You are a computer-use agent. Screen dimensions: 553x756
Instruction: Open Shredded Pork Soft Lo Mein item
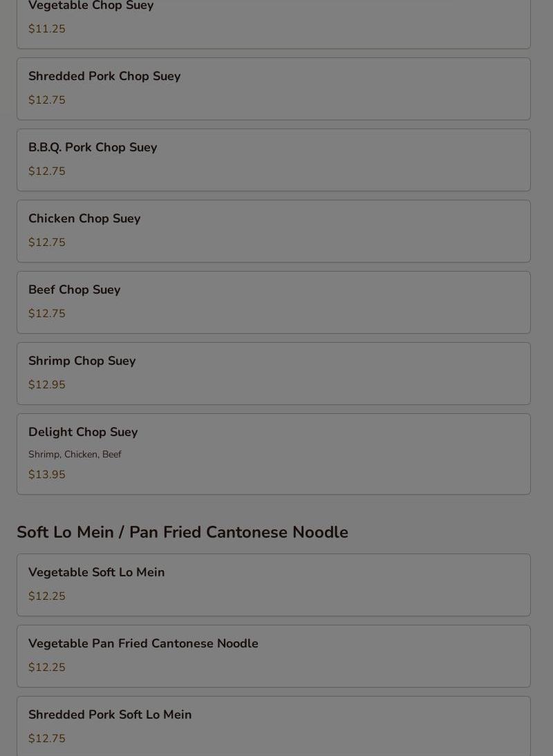tap(273, 726)
